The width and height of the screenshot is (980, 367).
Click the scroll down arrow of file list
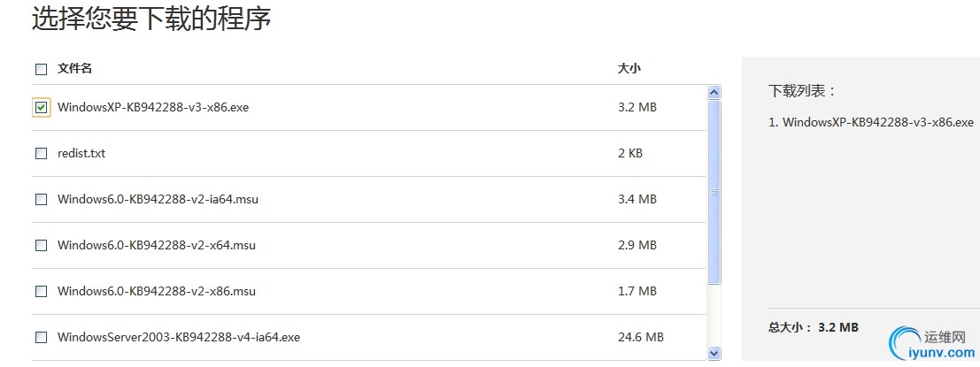click(714, 353)
